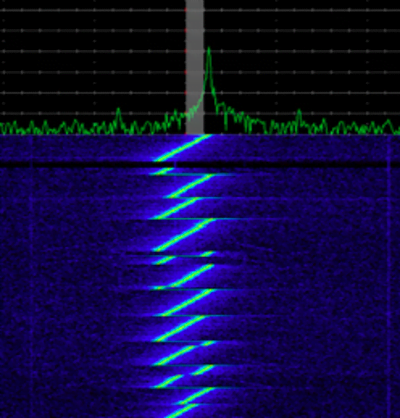Click the black horizontal gap band in the waterfall
This screenshot has height=418, width=400.
[200, 165]
